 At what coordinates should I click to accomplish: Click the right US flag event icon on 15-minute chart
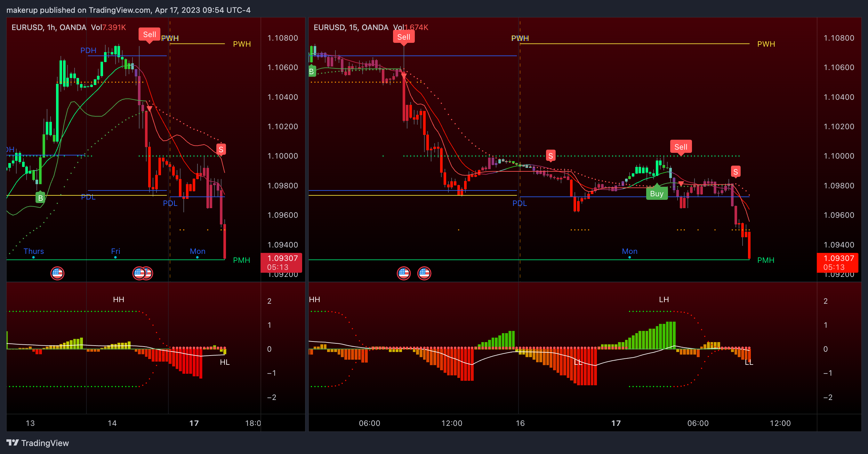(x=424, y=273)
